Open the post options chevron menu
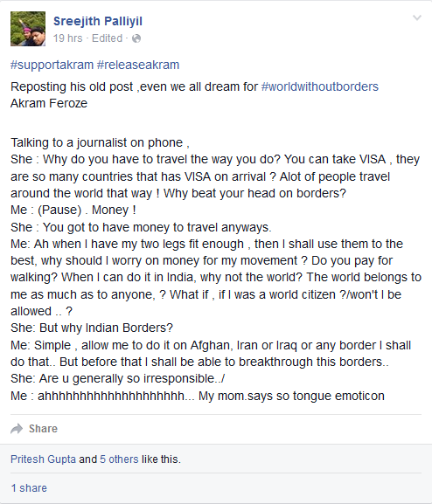The image size is (432, 504). tap(417, 17)
